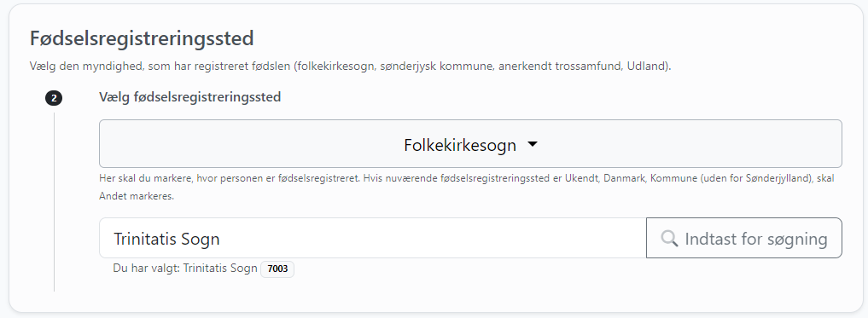Click the 'Du har valgt: Trinitatis Sogn' text
868x318 pixels.
[x=185, y=269]
